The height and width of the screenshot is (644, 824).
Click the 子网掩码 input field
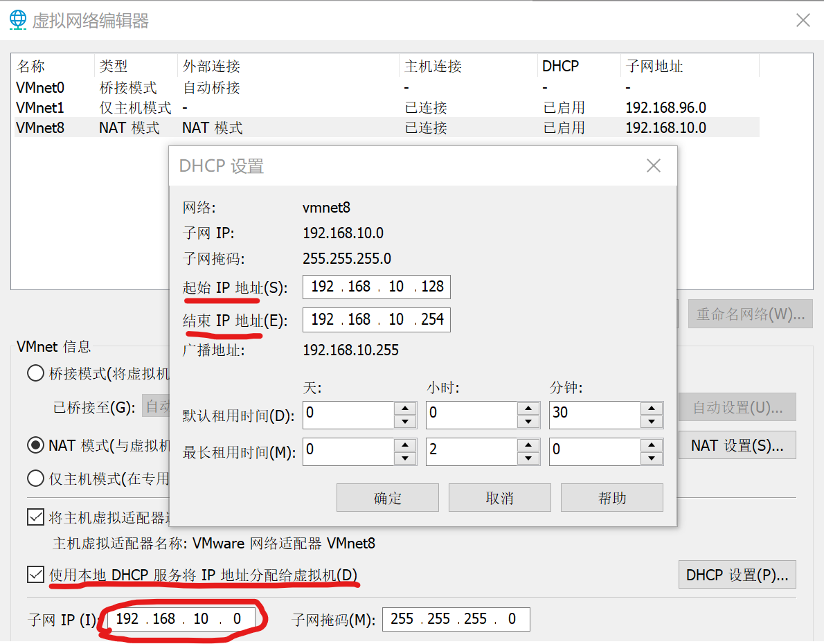click(456, 619)
